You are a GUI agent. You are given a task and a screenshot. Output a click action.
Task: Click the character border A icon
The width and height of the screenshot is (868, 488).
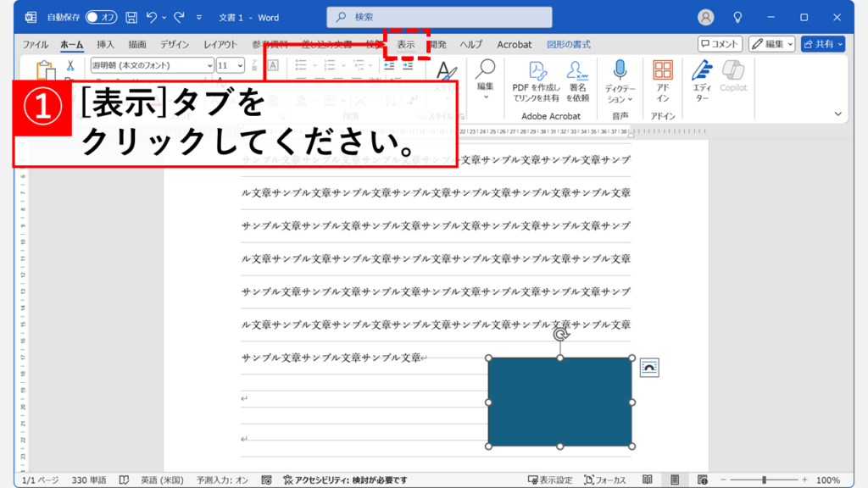[x=273, y=65]
